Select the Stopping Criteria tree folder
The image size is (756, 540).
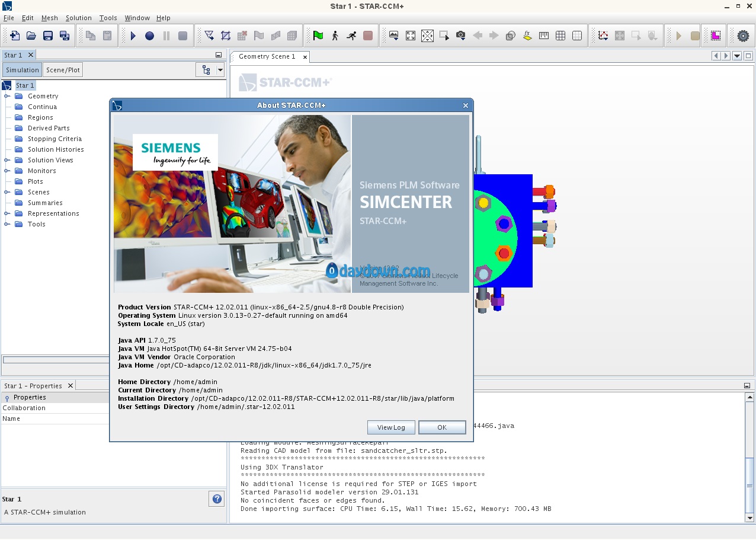click(55, 139)
